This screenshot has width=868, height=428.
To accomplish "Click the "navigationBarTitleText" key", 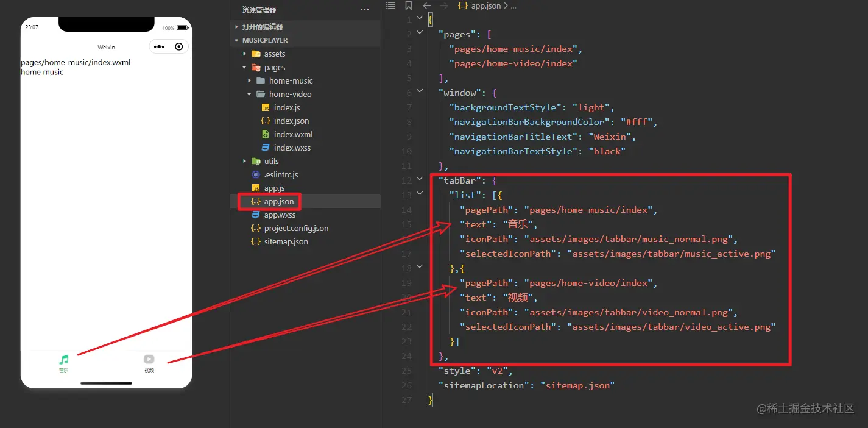I will 513,137.
